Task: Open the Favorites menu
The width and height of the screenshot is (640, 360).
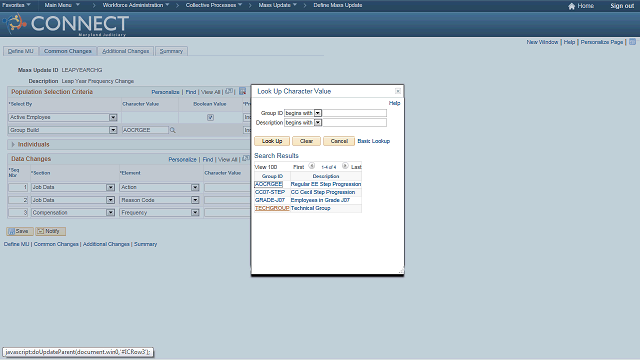Action: 16,5
